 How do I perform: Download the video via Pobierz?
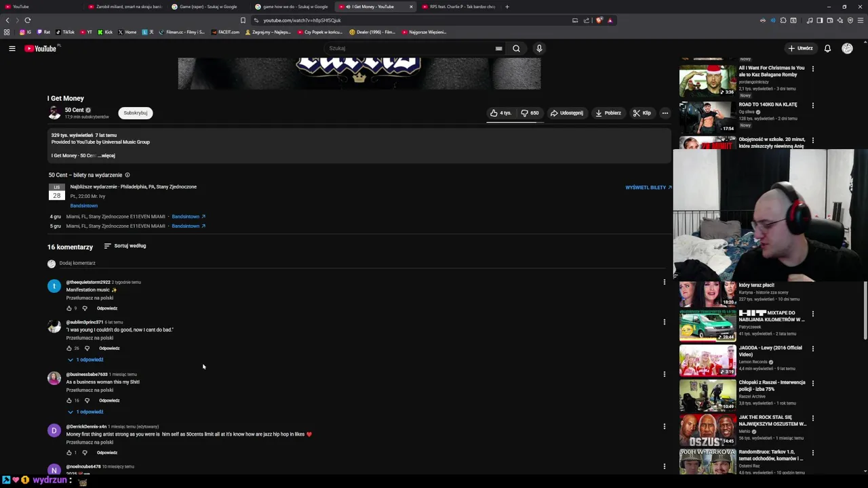pyautogui.click(x=608, y=113)
